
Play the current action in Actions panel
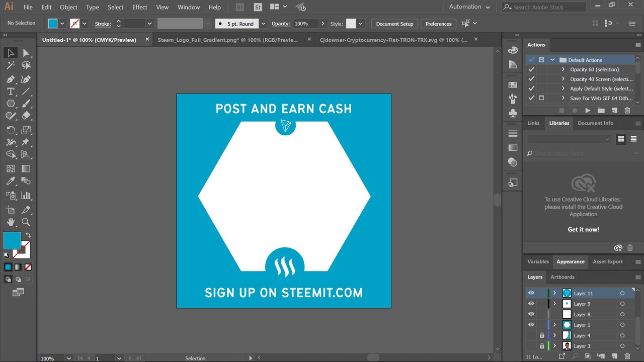coord(588,110)
